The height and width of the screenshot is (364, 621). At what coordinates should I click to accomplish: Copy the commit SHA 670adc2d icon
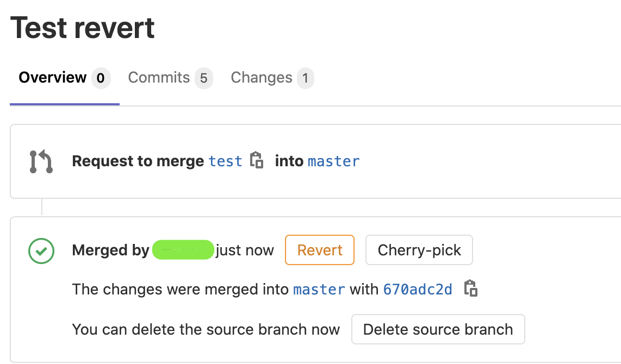[471, 288]
